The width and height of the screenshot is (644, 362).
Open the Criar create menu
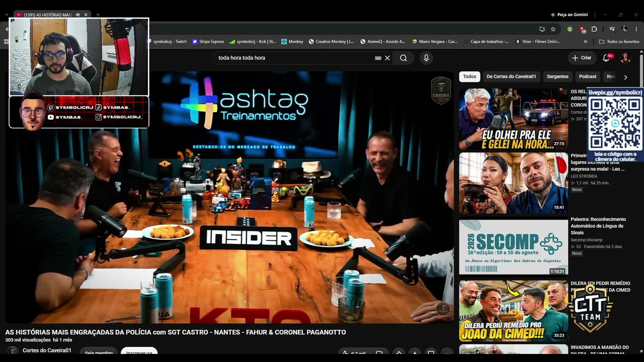(x=582, y=58)
